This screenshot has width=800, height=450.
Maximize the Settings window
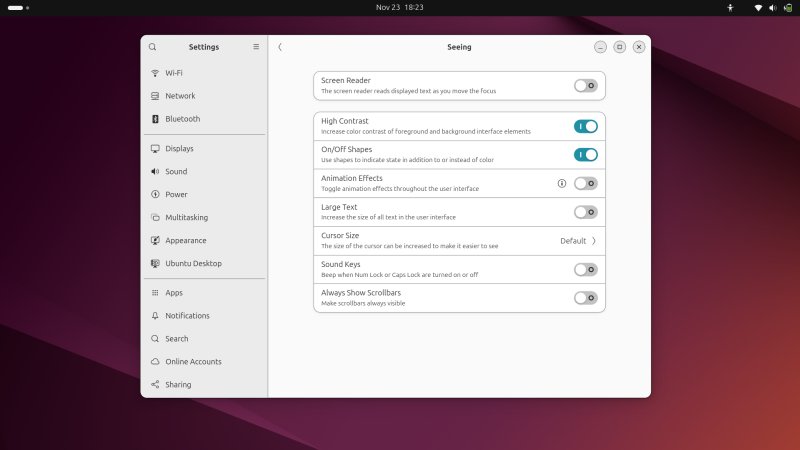[x=619, y=47]
